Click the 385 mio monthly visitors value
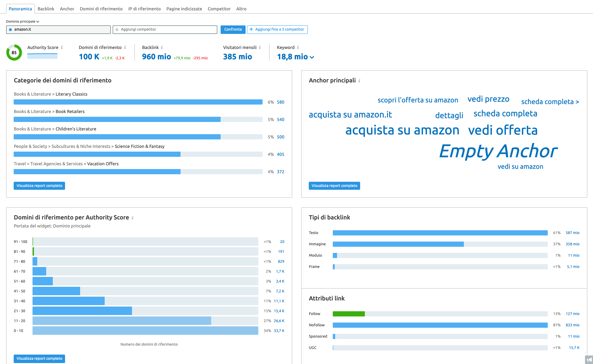 pyautogui.click(x=238, y=57)
